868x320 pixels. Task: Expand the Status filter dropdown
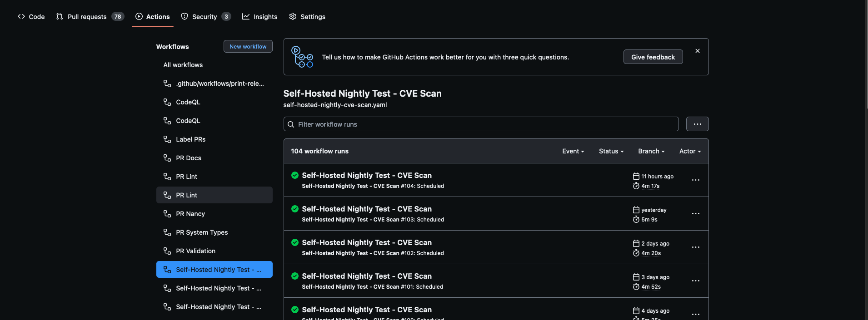click(x=611, y=151)
